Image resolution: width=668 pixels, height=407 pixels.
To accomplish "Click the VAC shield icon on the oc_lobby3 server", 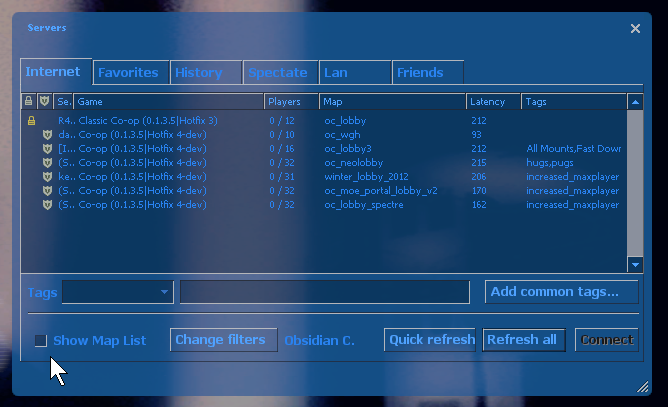I will [46, 149].
